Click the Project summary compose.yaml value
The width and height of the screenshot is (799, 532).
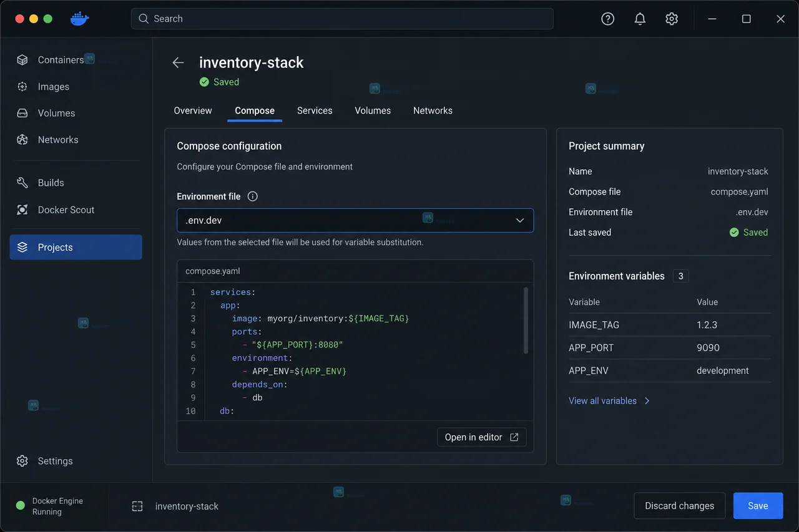(739, 191)
